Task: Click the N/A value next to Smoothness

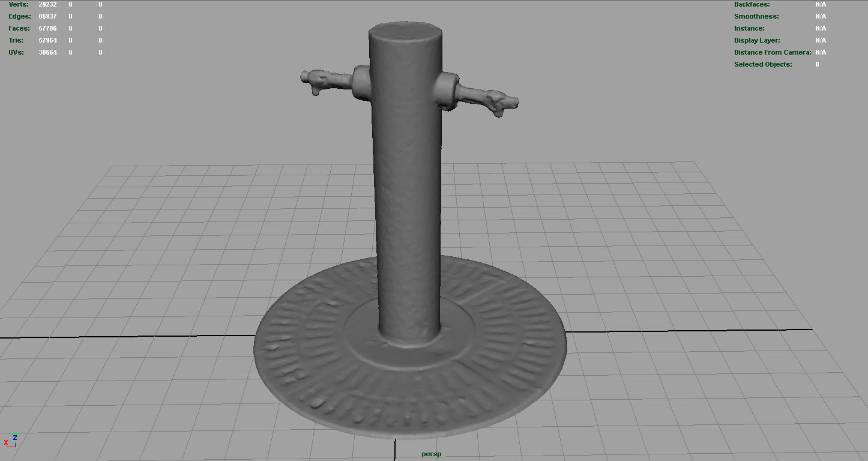Action: click(821, 16)
